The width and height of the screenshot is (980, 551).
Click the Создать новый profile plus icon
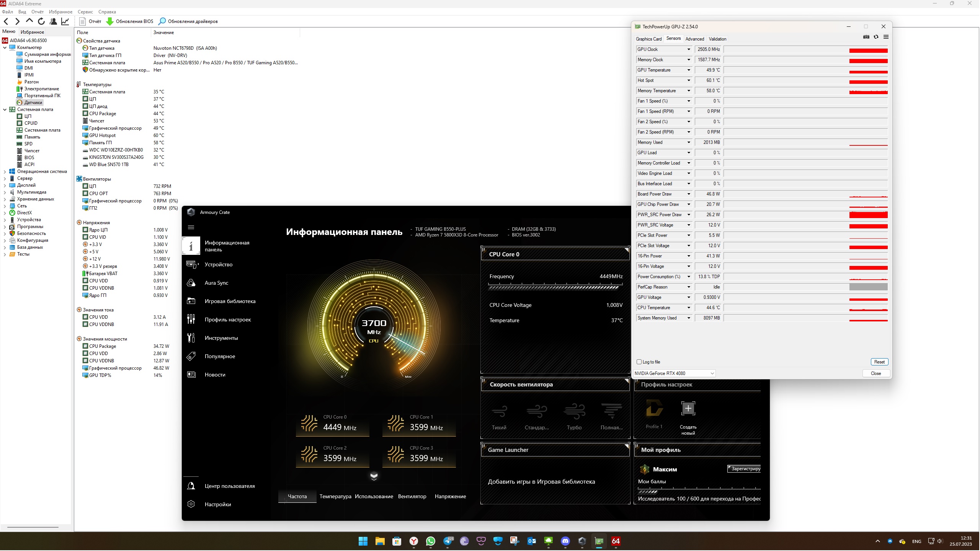coord(688,408)
